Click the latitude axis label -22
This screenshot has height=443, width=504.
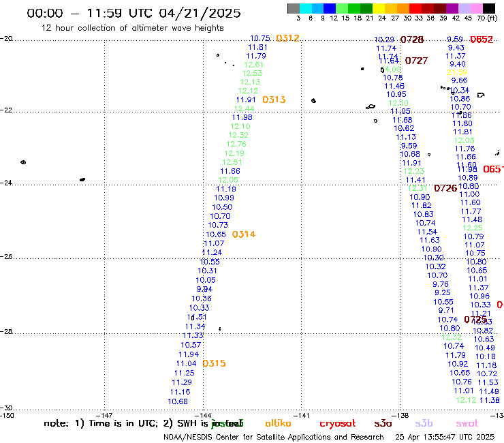(6, 110)
